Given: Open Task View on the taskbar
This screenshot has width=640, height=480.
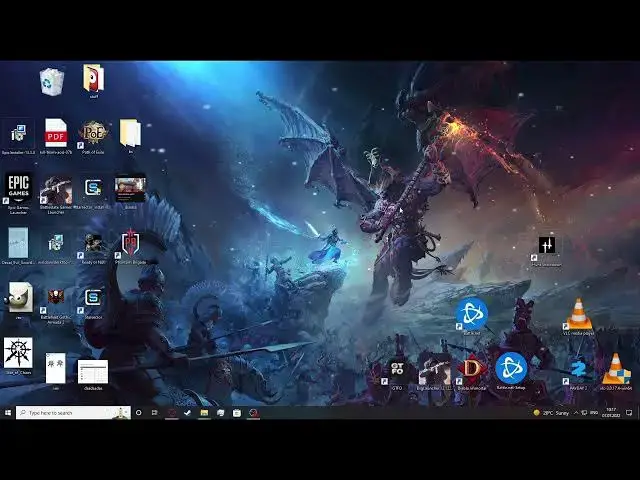Looking at the screenshot, I should point(155,413).
